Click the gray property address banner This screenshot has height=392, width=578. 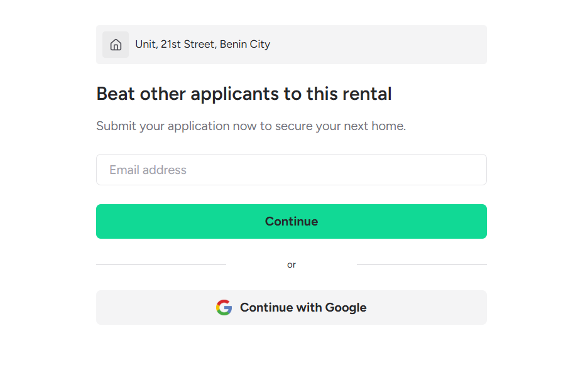pyautogui.click(x=377, y=45)
